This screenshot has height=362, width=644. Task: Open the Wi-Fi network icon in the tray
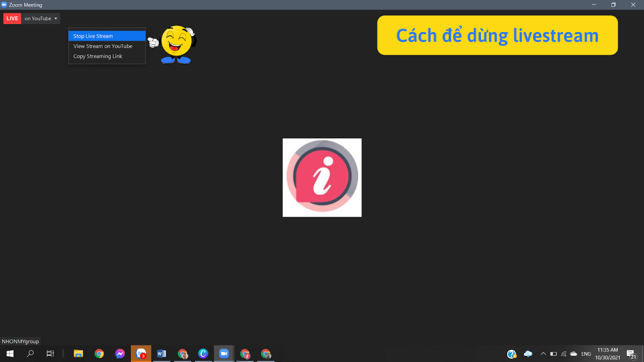click(563, 353)
